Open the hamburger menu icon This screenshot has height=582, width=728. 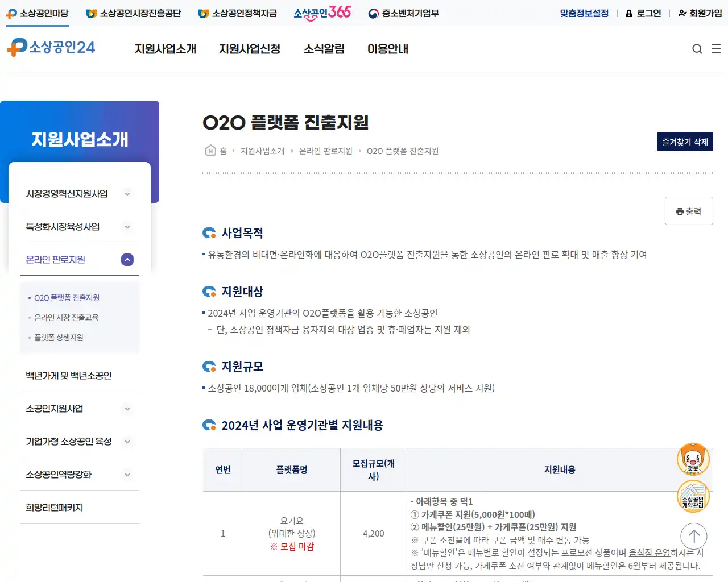(x=716, y=49)
